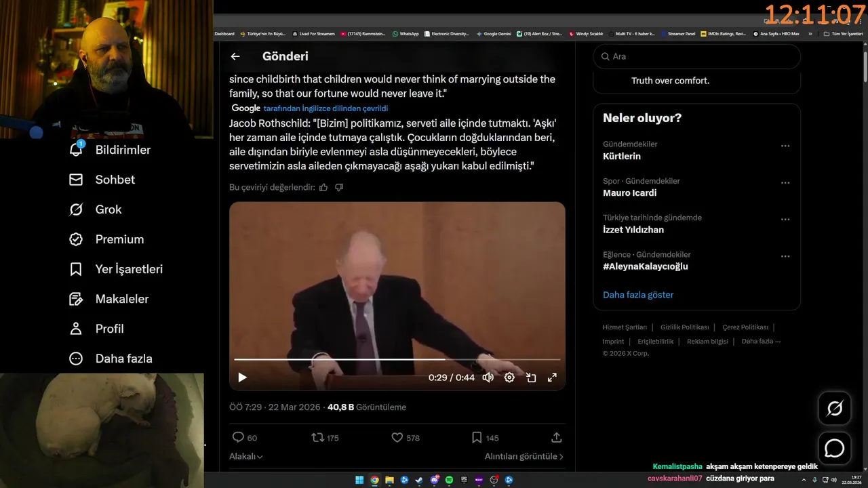Rate translation with thumbs down
868x488 pixels.
[339, 187]
